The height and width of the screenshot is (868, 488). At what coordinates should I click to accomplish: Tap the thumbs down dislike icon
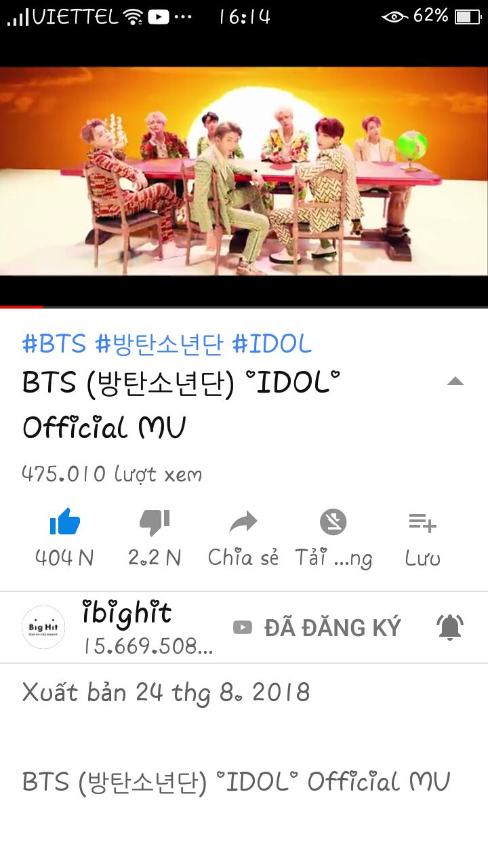point(155,522)
